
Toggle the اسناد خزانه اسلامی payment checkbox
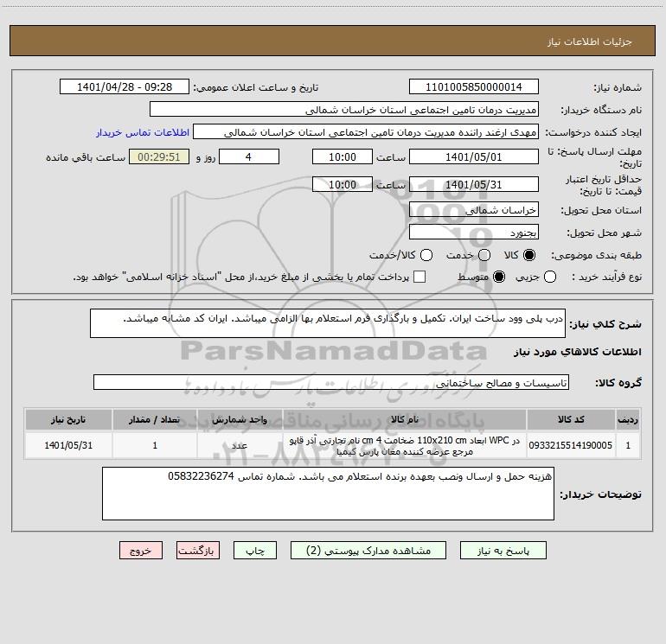(x=419, y=277)
